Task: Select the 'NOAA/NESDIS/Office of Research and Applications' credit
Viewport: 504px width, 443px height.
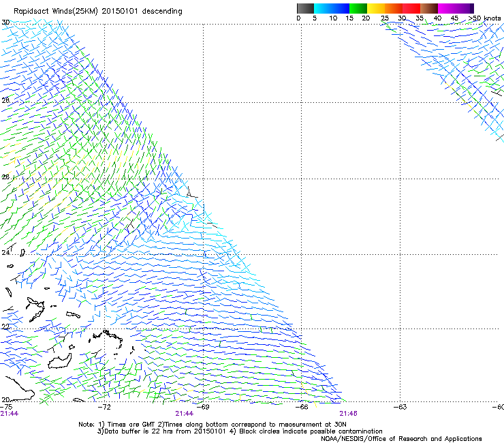Action: coord(401,439)
